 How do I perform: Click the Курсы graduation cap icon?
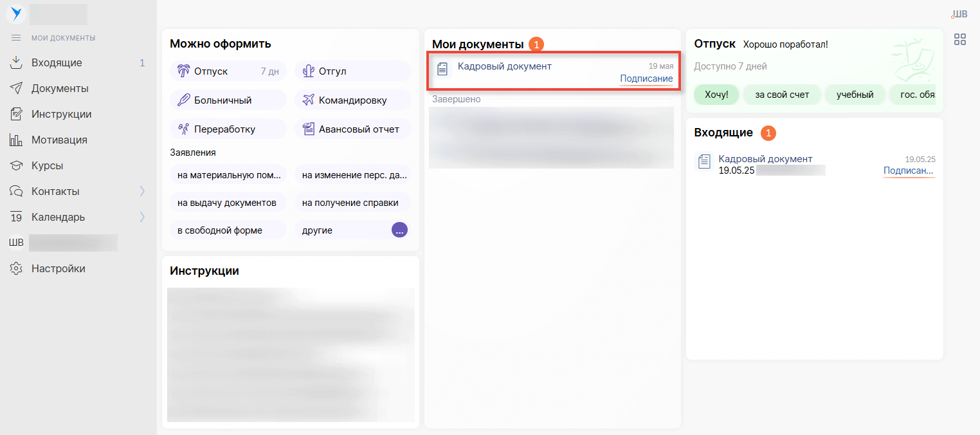[x=16, y=165]
